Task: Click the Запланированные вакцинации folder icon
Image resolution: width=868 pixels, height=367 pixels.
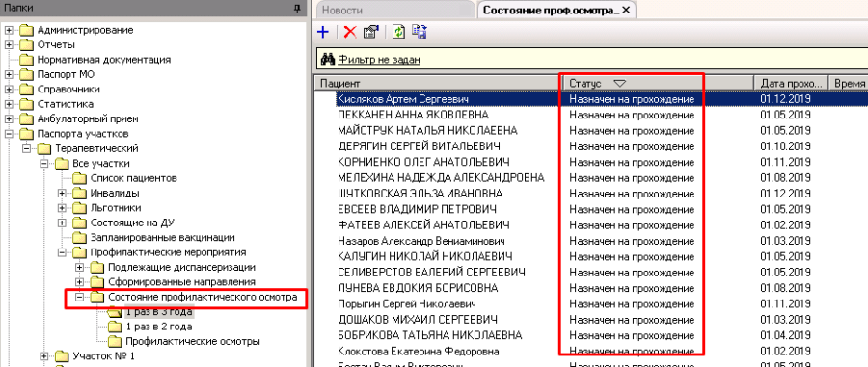Action: (80, 238)
